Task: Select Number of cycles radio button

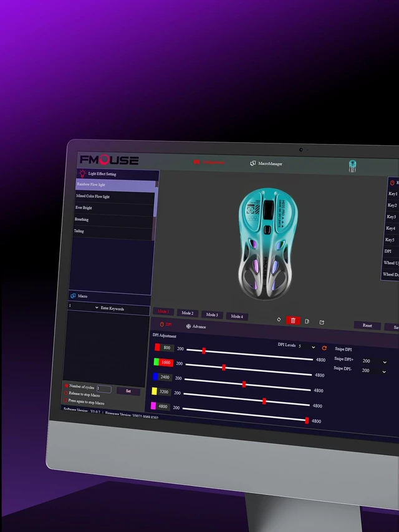Action: [x=66, y=386]
